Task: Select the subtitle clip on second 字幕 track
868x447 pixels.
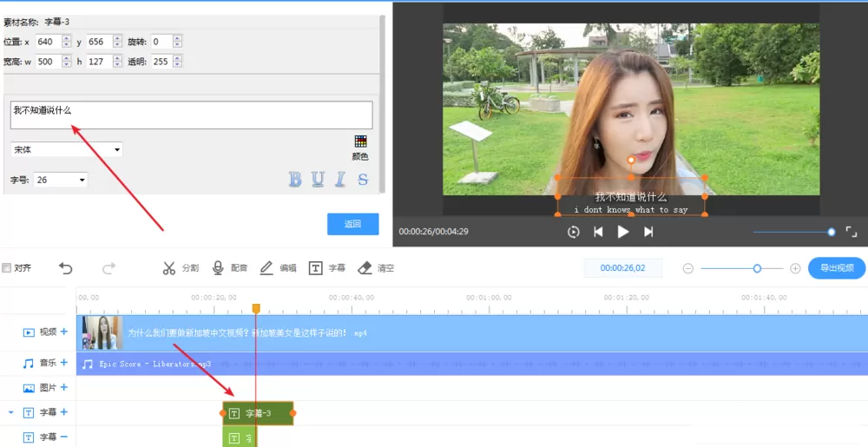Action: 240,437
